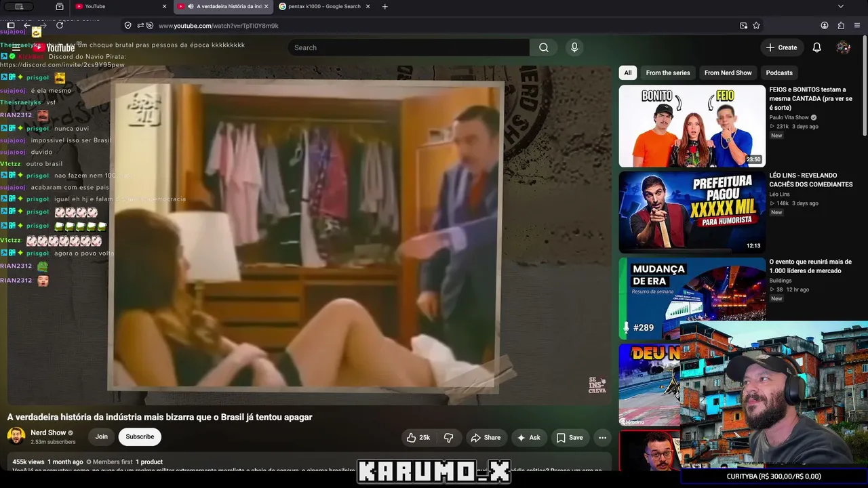Screen dimensions: 868x488
Task: Expand the list all tabs chevron
Action: tap(841, 7)
